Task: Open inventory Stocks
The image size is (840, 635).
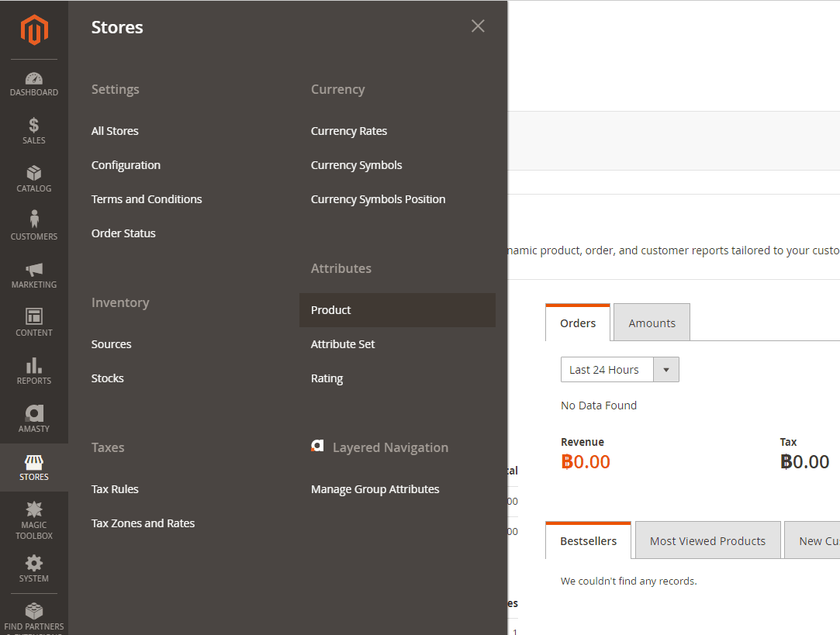Action: click(107, 378)
